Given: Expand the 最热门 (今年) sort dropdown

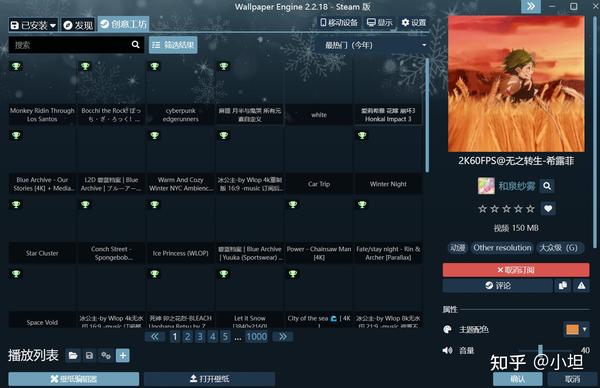Looking at the screenshot, I should coord(374,45).
